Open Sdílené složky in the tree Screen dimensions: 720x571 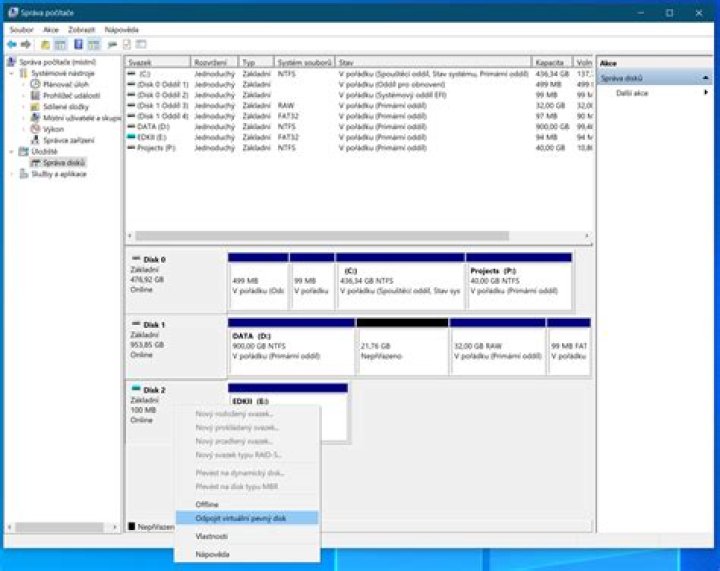click(65, 106)
